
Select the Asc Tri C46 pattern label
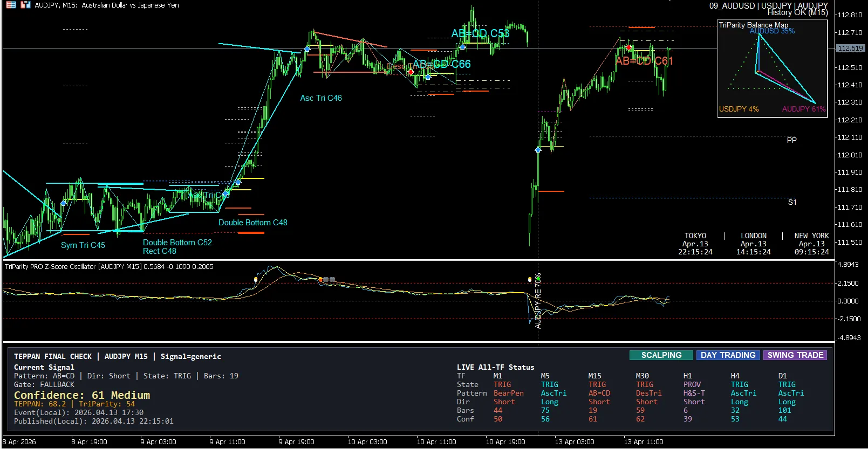point(321,98)
